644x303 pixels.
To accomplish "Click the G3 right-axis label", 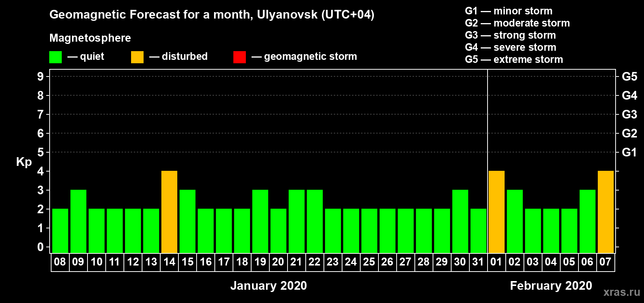I will [630, 114].
